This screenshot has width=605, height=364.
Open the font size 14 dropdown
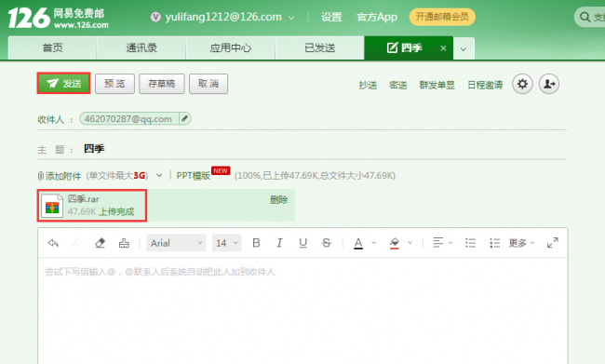[226, 243]
